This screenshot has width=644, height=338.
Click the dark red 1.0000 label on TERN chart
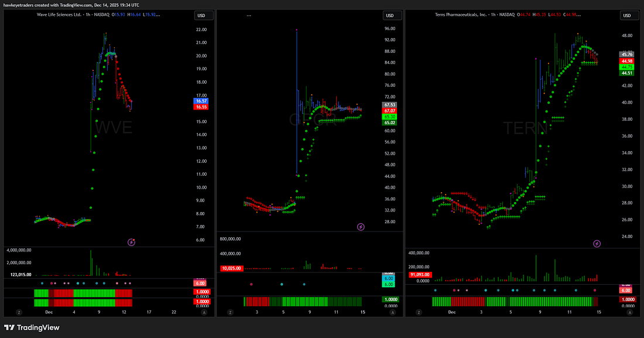tap(628, 299)
